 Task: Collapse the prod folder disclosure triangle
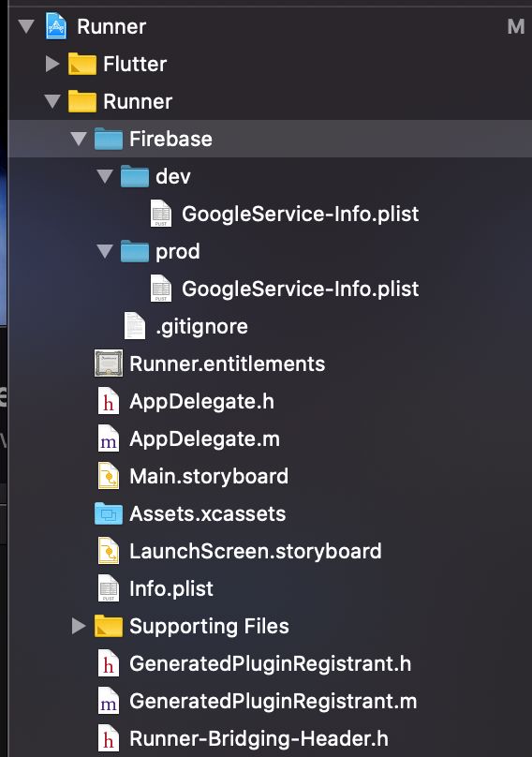(104, 251)
